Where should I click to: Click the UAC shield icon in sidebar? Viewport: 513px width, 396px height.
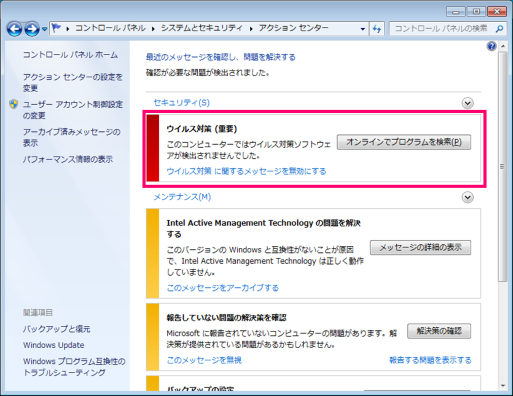pyautogui.click(x=14, y=104)
